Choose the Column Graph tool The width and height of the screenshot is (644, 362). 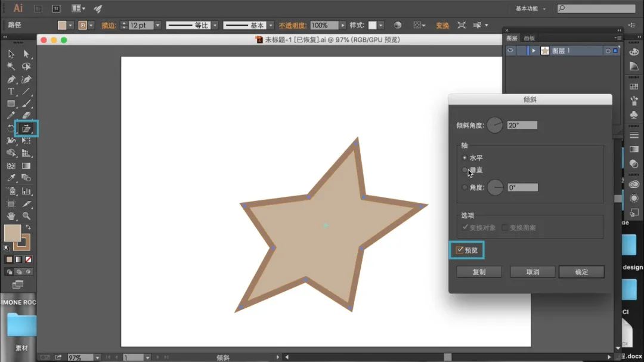coord(26,191)
